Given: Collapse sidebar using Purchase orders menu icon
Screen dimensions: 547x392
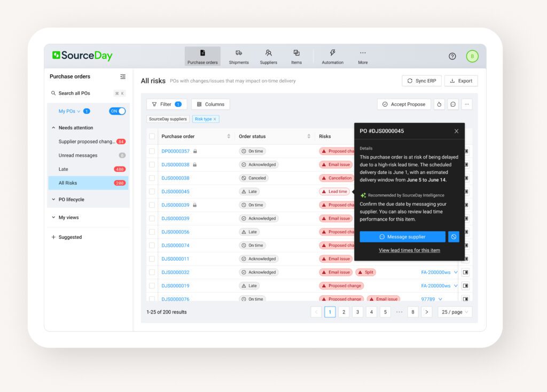Looking at the screenshot, I should [x=123, y=76].
